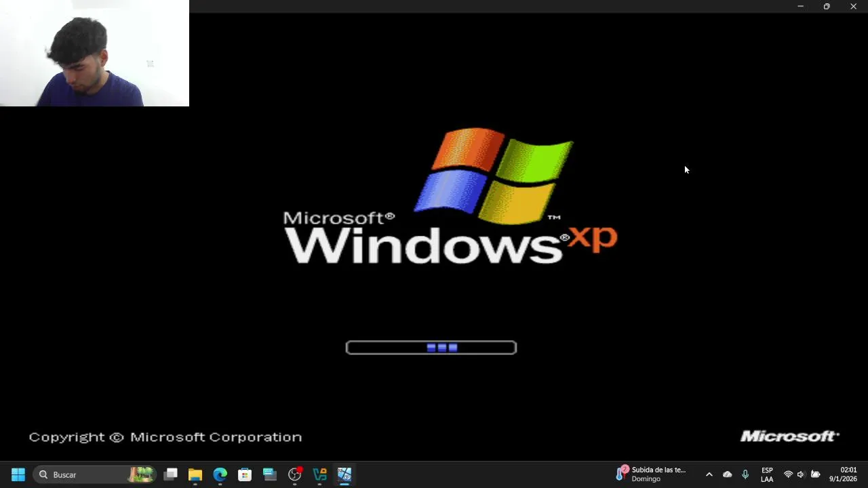Image resolution: width=868 pixels, height=488 pixels.
Task: Open the keyboard-shaped app icon in taskbar
Action: tap(270, 474)
